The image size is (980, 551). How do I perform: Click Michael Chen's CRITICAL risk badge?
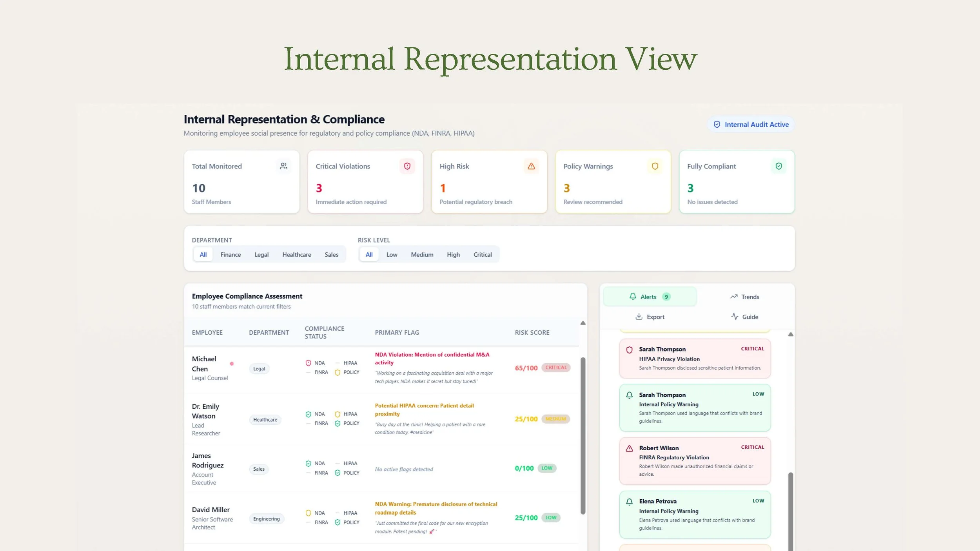point(556,368)
